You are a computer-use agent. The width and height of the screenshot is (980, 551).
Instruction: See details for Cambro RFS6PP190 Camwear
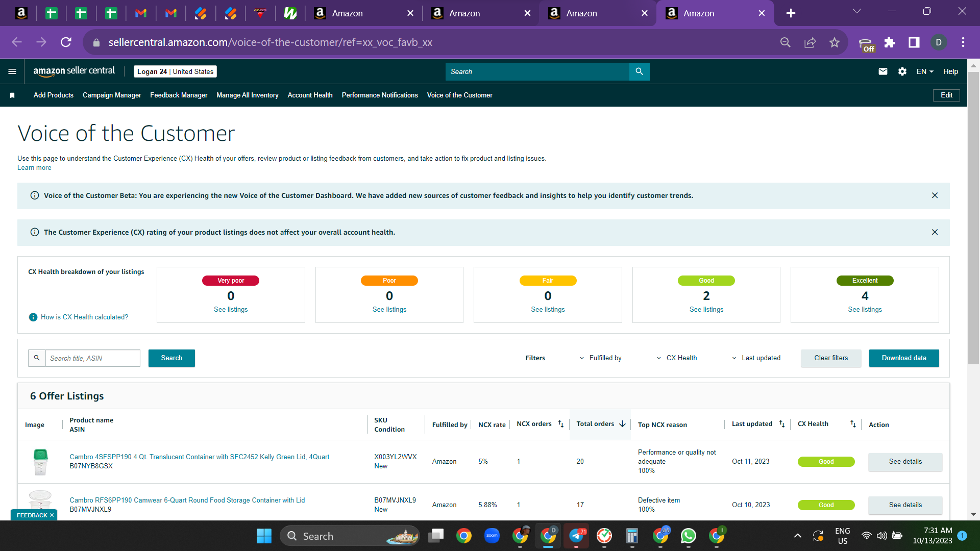905,505
